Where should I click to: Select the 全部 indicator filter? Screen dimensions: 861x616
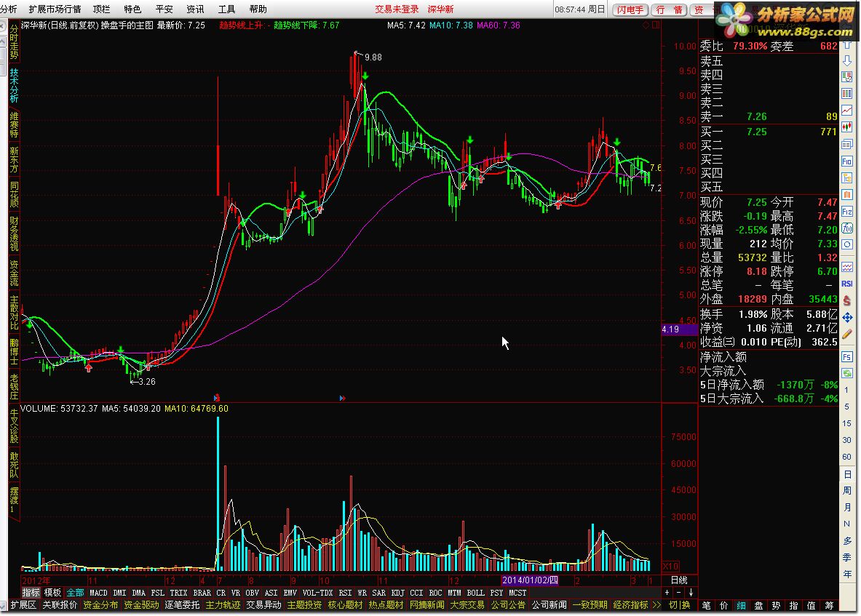[75, 593]
